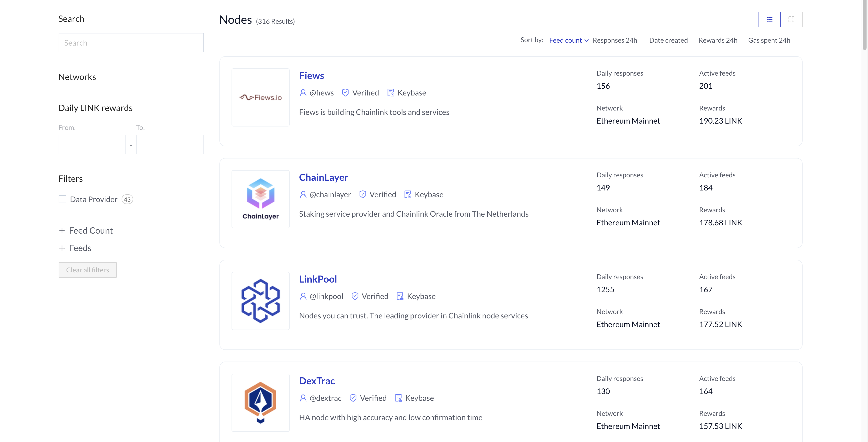Viewport: 868px width, 442px height.
Task: Click the Clear all filters button
Action: (87, 269)
